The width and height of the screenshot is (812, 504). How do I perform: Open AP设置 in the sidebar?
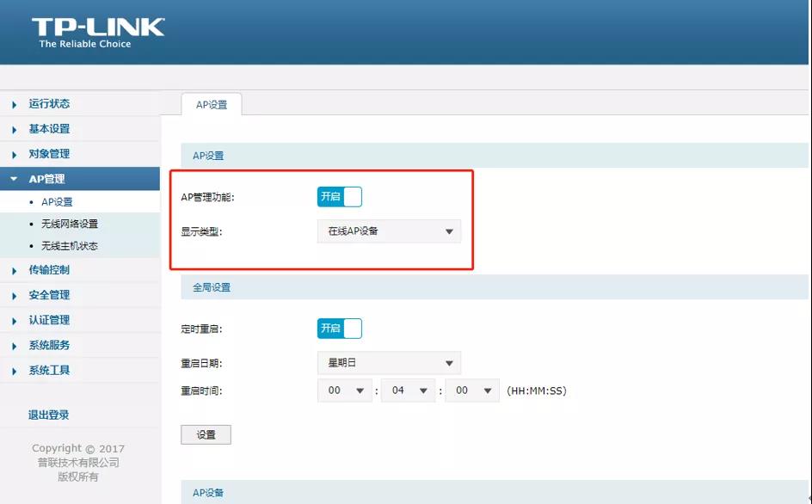(57, 202)
